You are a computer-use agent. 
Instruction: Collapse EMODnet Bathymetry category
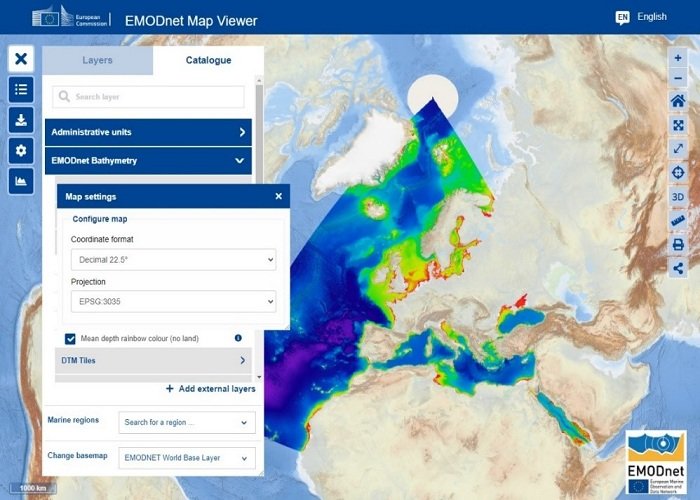coord(148,161)
